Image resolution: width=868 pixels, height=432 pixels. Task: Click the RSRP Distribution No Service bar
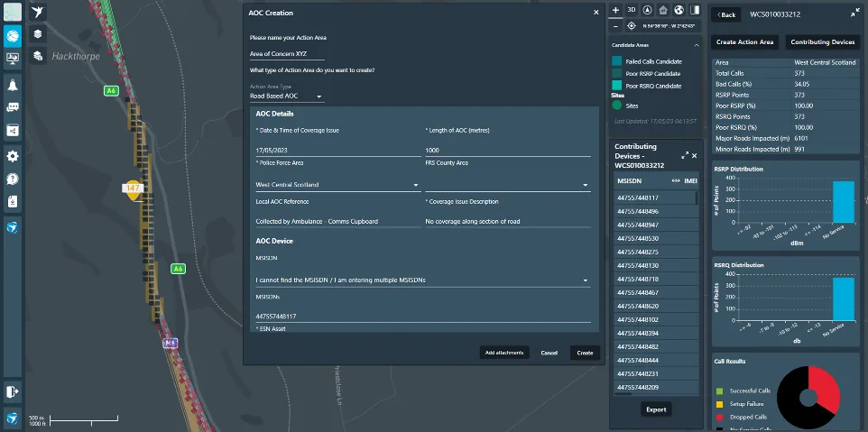[x=843, y=201]
